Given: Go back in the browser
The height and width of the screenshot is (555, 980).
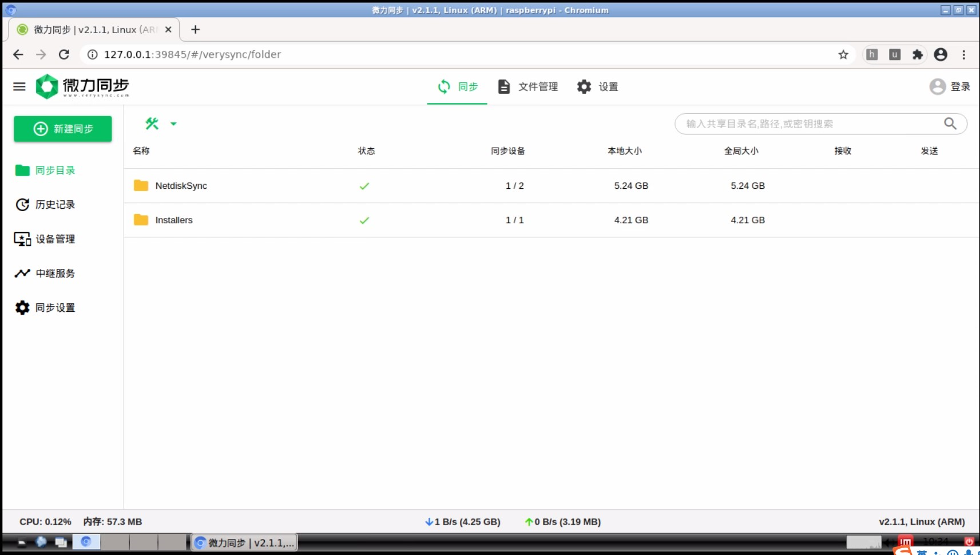Looking at the screenshot, I should [x=18, y=54].
